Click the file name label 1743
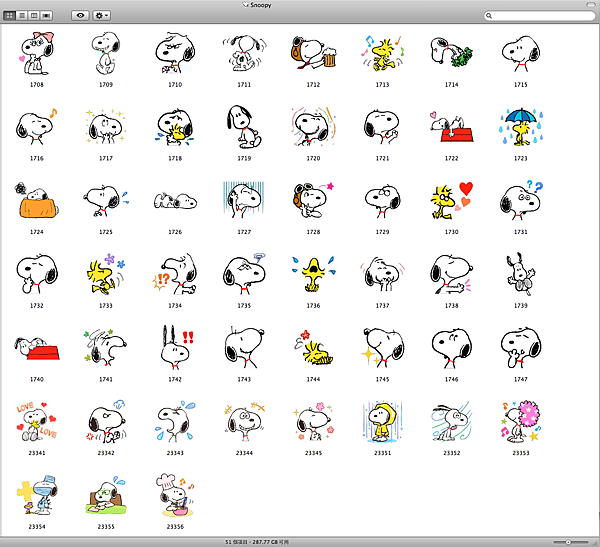600x547 pixels. (244, 379)
